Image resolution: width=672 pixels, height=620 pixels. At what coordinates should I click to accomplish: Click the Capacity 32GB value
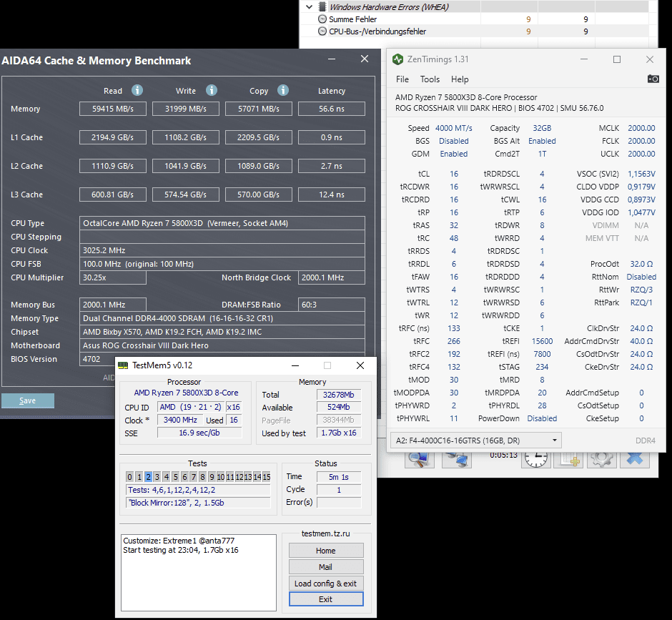pos(542,128)
